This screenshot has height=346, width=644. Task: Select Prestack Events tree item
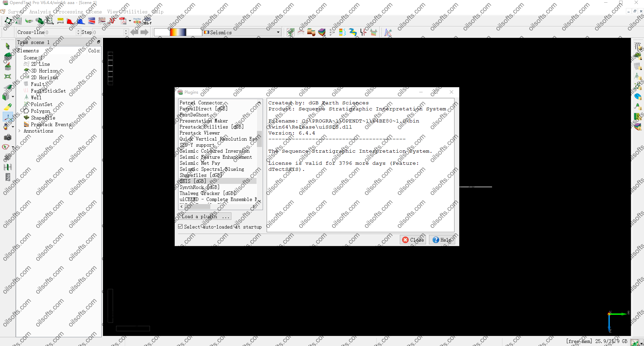(51, 125)
